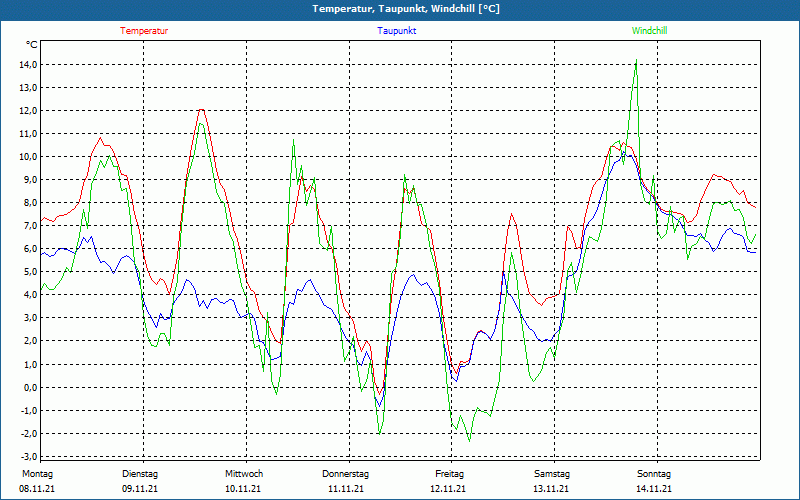Click the 13.11.21 date label

tap(551, 489)
